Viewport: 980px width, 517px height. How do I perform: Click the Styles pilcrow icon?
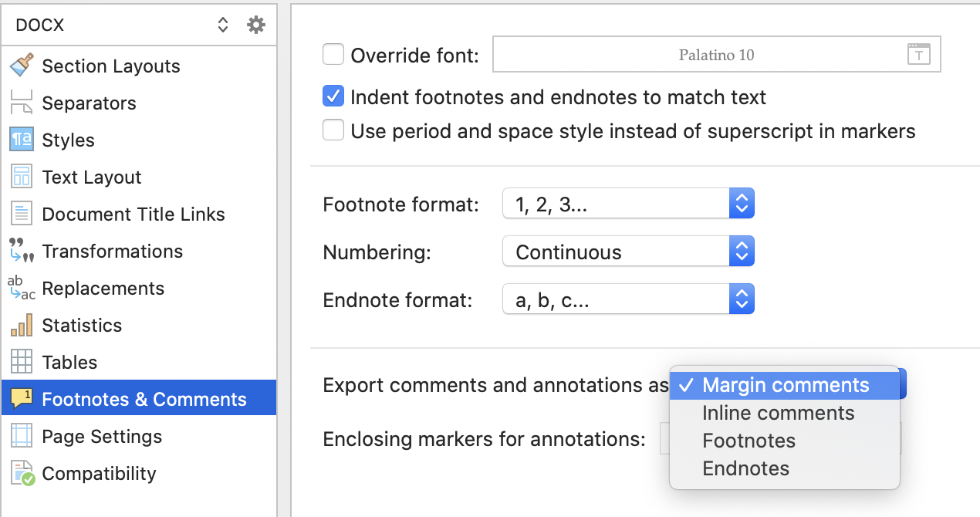[x=22, y=140]
